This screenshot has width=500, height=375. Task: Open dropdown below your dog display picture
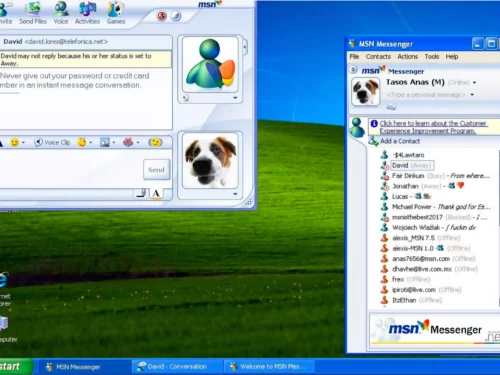point(235,194)
